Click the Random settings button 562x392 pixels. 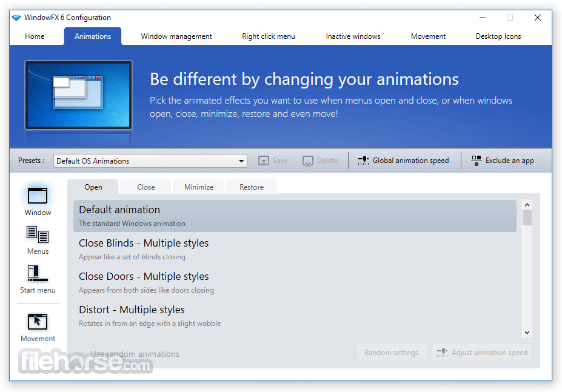click(391, 353)
